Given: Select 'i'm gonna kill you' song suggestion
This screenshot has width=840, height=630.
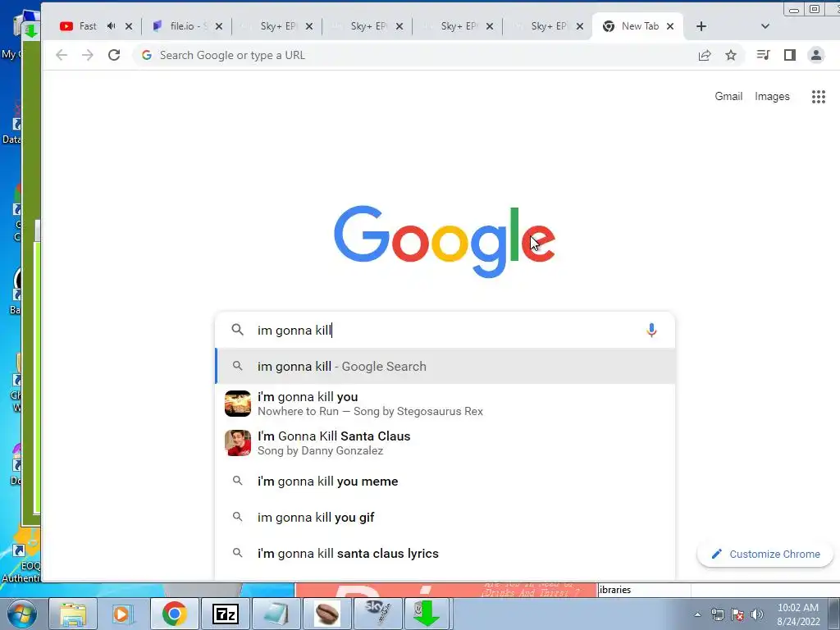Looking at the screenshot, I should pyautogui.click(x=445, y=404).
